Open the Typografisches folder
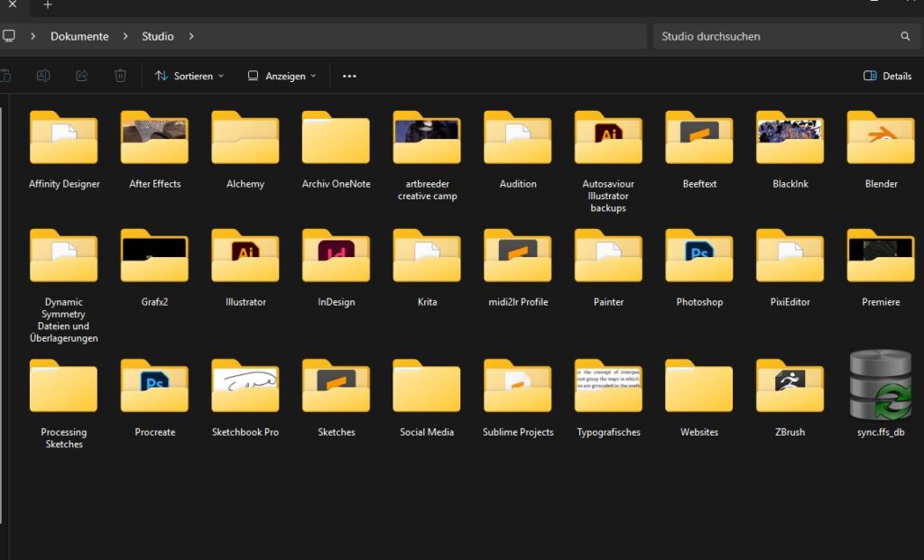The width and height of the screenshot is (924, 560). [x=608, y=386]
